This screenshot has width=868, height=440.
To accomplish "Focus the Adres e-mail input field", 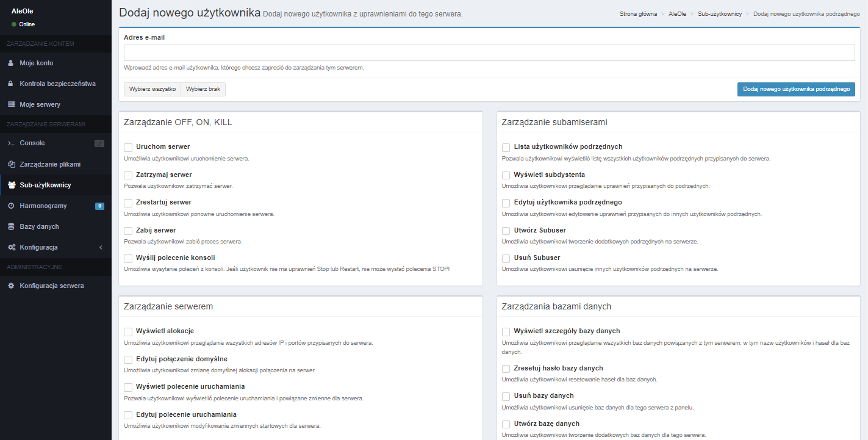I will tap(489, 53).
